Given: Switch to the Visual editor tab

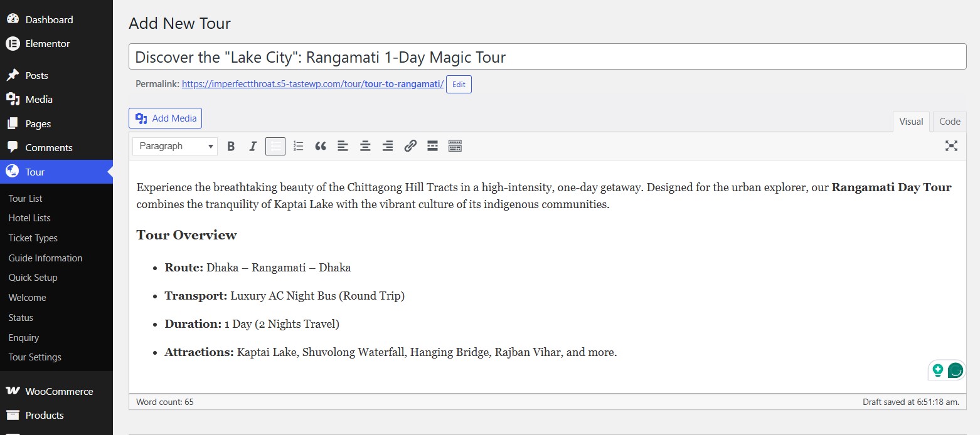Looking at the screenshot, I should (911, 122).
